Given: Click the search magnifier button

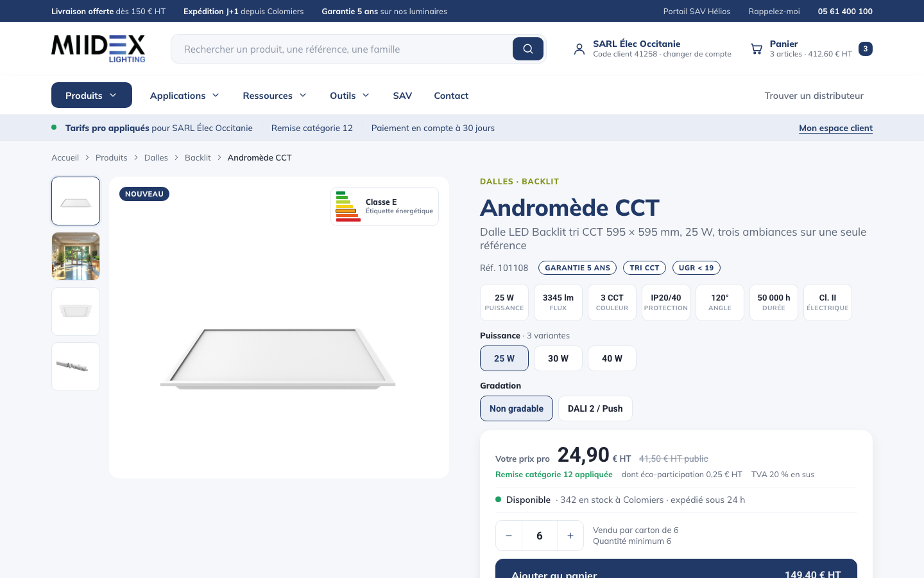Looking at the screenshot, I should tap(527, 49).
